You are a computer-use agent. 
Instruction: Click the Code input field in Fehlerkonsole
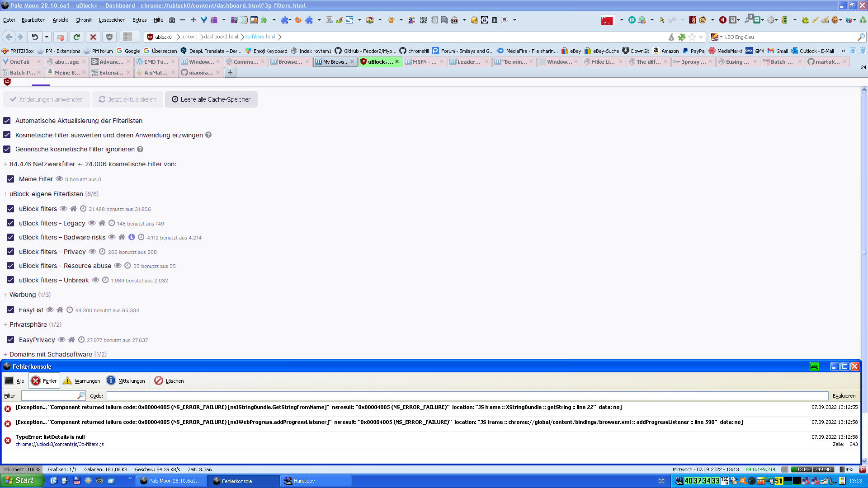pyautogui.click(x=467, y=396)
